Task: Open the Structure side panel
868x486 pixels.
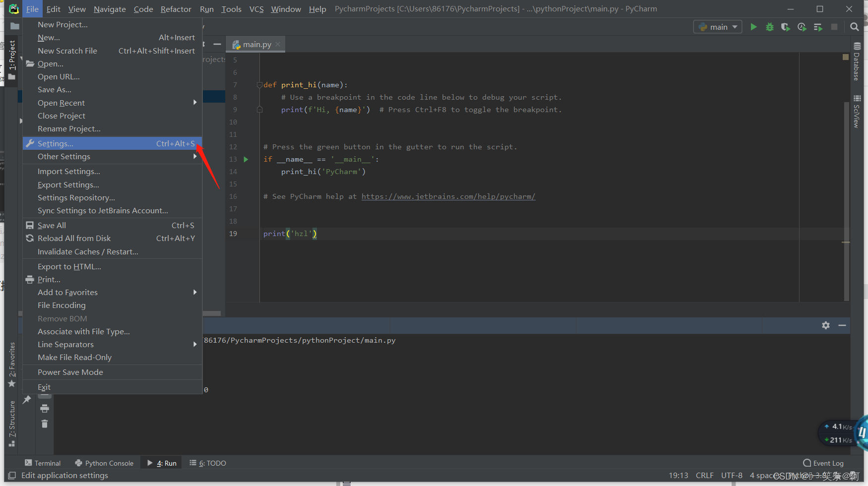Action: pos(12,424)
